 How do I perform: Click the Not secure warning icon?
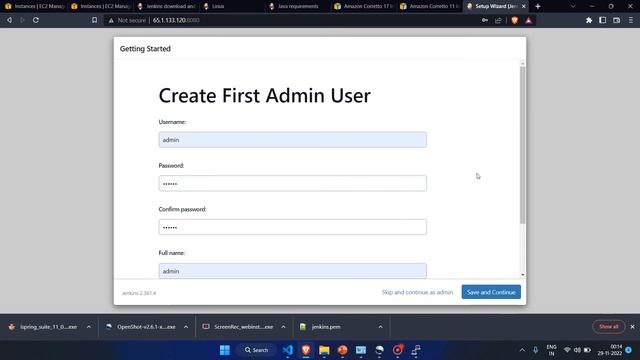point(111,20)
